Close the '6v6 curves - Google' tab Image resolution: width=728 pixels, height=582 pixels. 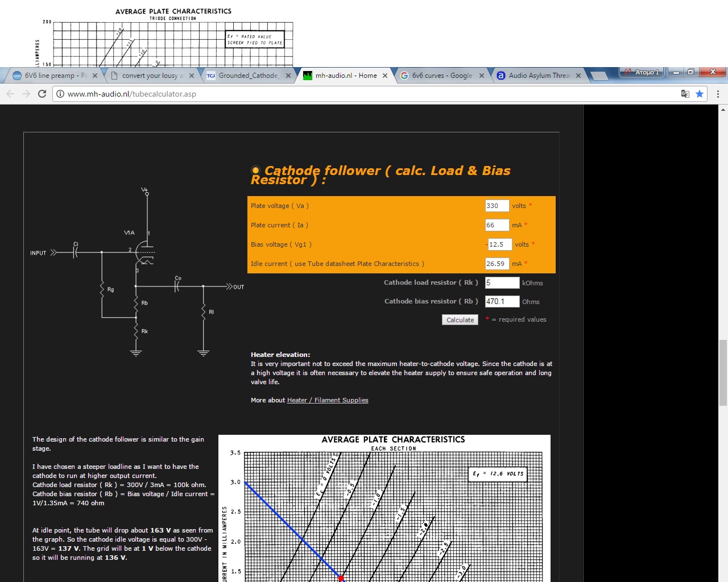[x=482, y=76]
